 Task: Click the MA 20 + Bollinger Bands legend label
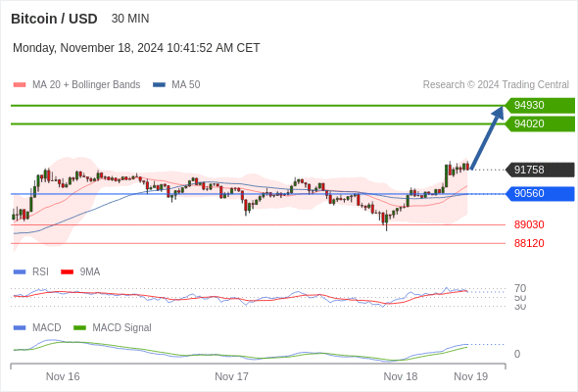[86, 85]
